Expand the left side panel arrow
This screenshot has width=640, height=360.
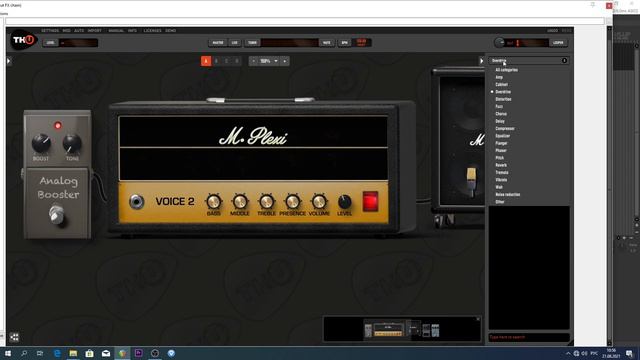pyautogui.click(x=9, y=61)
